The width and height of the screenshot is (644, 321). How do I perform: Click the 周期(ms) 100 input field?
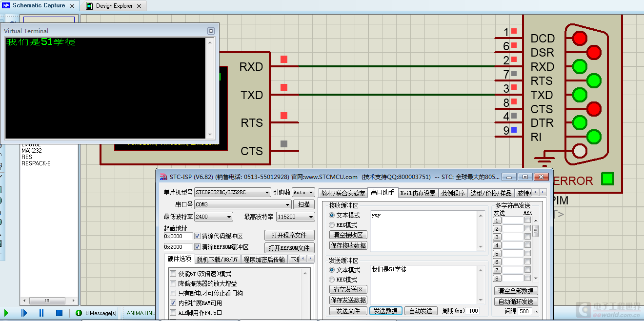point(472,311)
